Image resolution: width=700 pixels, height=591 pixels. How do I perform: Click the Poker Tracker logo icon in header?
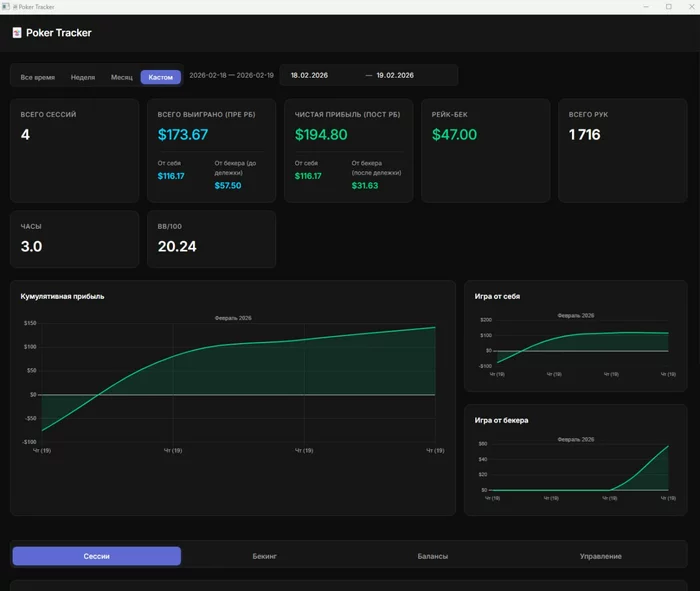coord(17,33)
